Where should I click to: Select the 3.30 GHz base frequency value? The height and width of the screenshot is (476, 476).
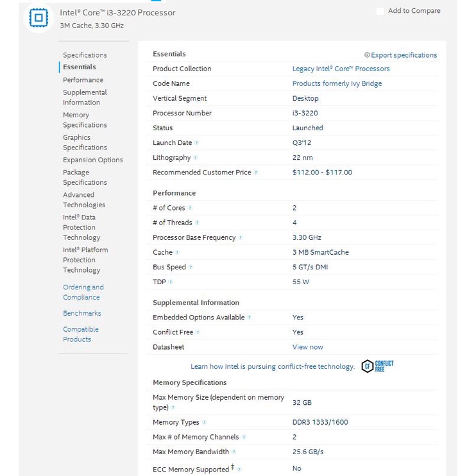307,237
